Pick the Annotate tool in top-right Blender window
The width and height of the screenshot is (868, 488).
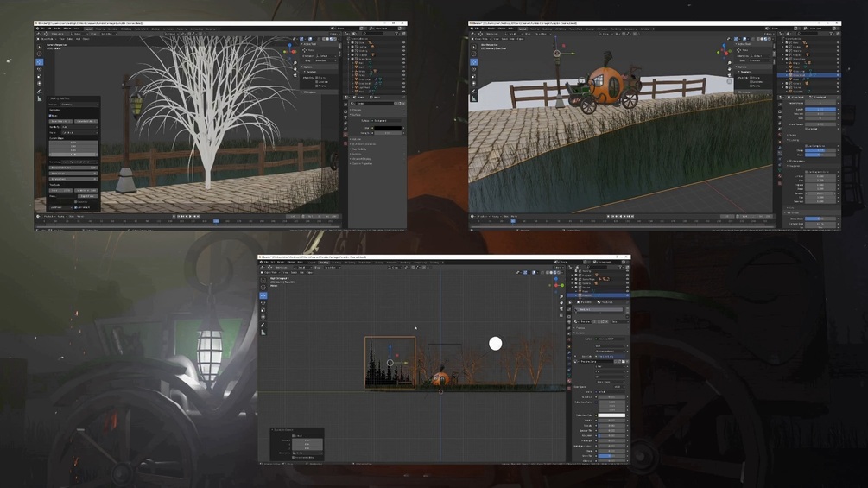(474, 92)
